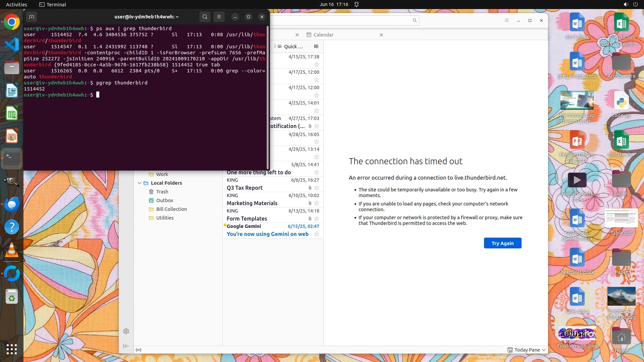Star the Marketing Materials message
Screen dimensions: 644x362
point(317,203)
